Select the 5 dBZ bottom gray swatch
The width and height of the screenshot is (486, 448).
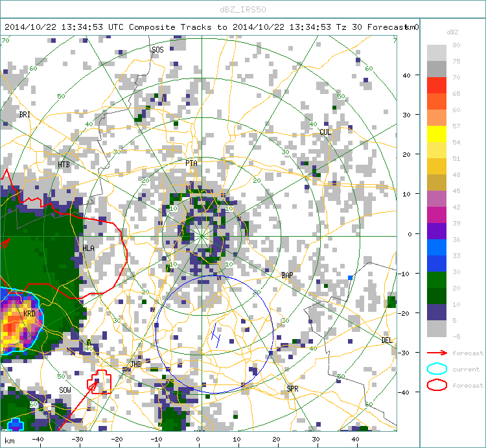(436, 328)
